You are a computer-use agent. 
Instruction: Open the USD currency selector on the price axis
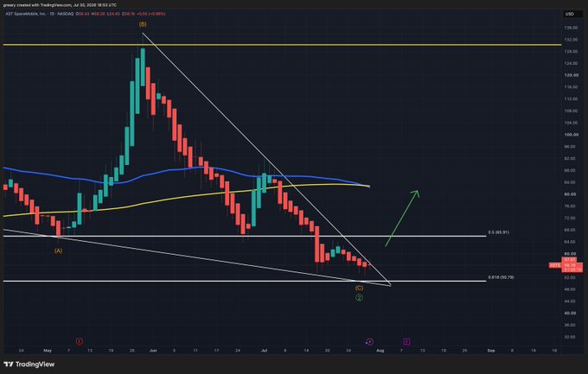coord(569,14)
